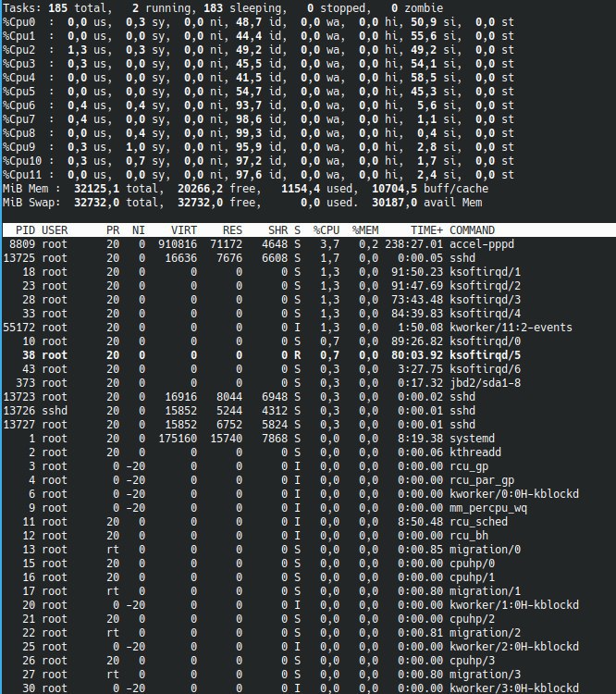Click the kworker/0:0H-kblockd entry
616x694 pixels.
(x=514, y=493)
